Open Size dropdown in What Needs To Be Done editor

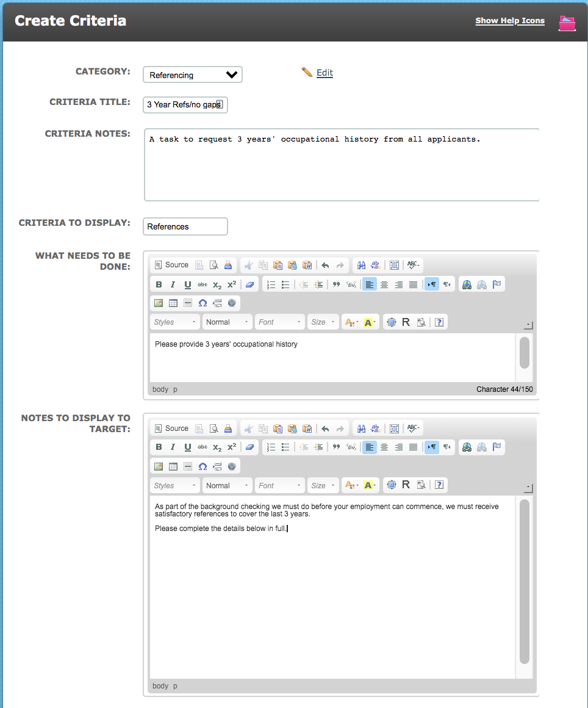click(323, 322)
